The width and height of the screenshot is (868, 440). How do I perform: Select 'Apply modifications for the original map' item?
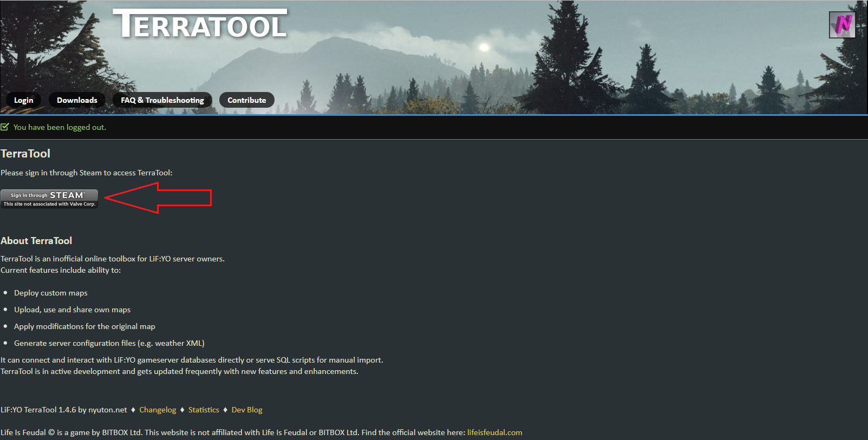point(84,326)
